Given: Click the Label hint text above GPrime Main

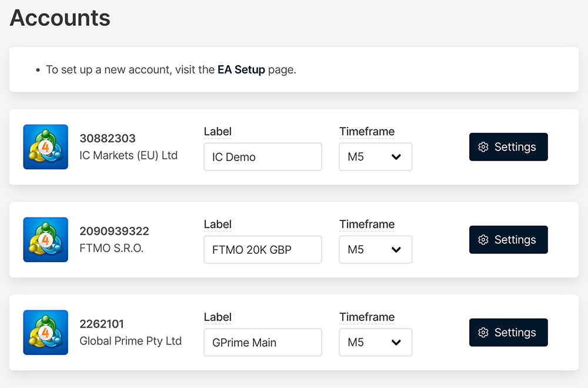Looking at the screenshot, I should pos(218,317).
